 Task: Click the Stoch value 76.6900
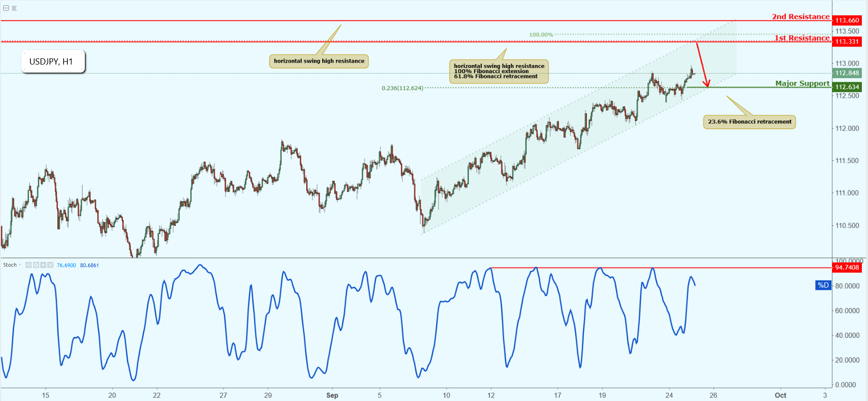(x=66, y=265)
